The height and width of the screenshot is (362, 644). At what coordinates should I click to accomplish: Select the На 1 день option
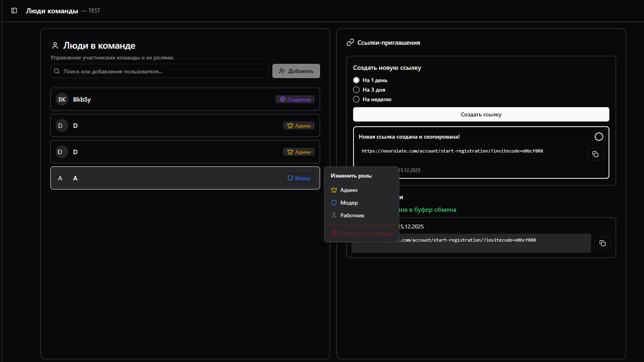[356, 80]
